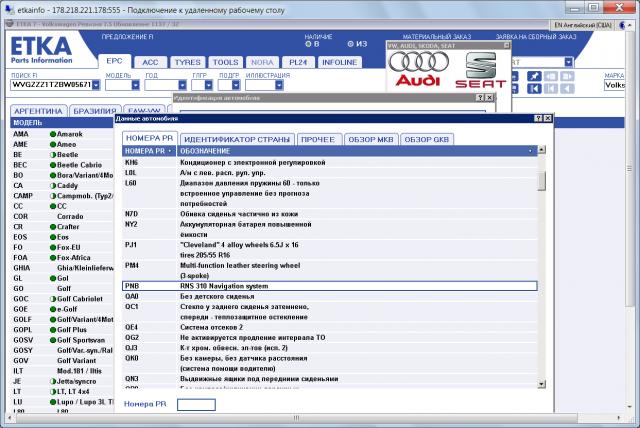Select the НОМЕРА PR tab
640x428 pixels.
149,138
